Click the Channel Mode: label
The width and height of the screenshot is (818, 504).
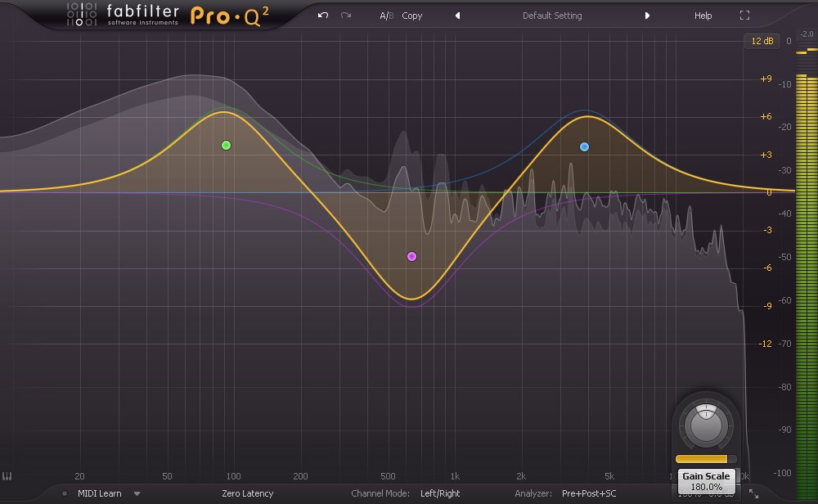pyautogui.click(x=380, y=493)
